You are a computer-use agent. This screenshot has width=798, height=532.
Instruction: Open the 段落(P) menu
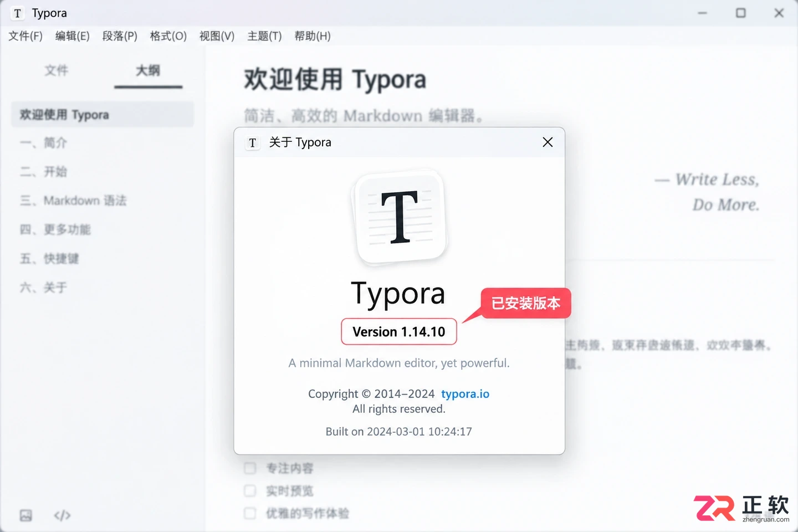click(x=120, y=36)
